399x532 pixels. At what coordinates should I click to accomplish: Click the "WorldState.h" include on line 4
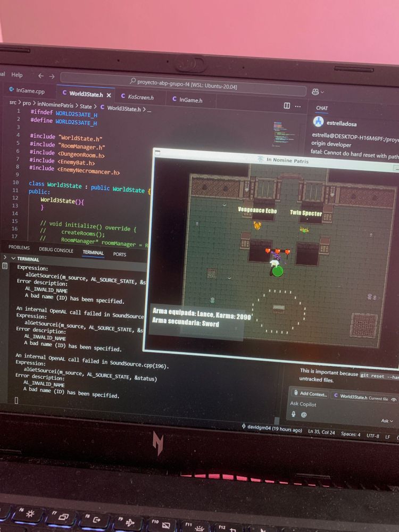[x=80, y=138]
